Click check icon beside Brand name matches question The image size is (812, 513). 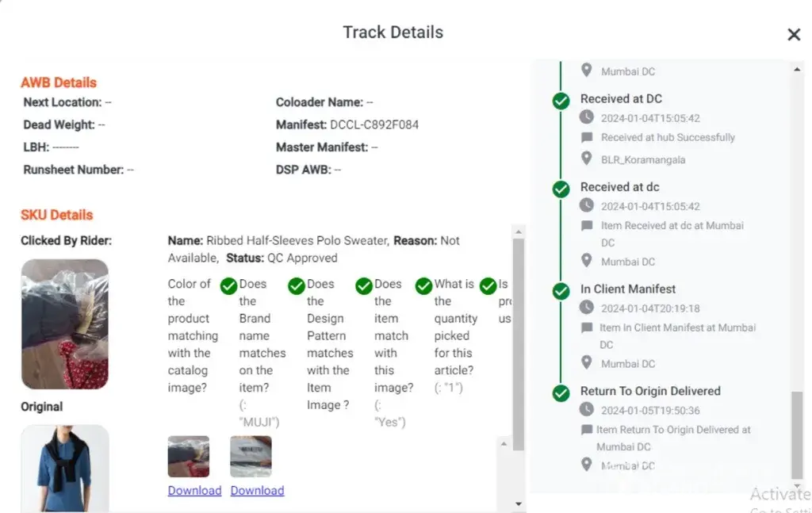click(297, 285)
